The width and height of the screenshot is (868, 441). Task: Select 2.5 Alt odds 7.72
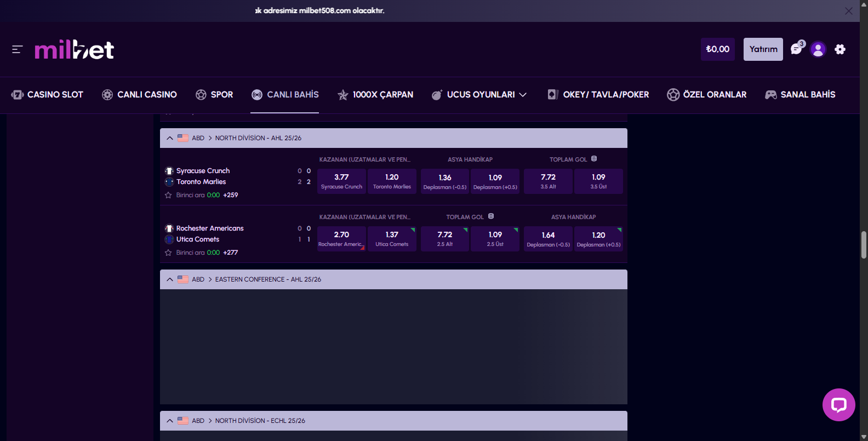pos(445,239)
